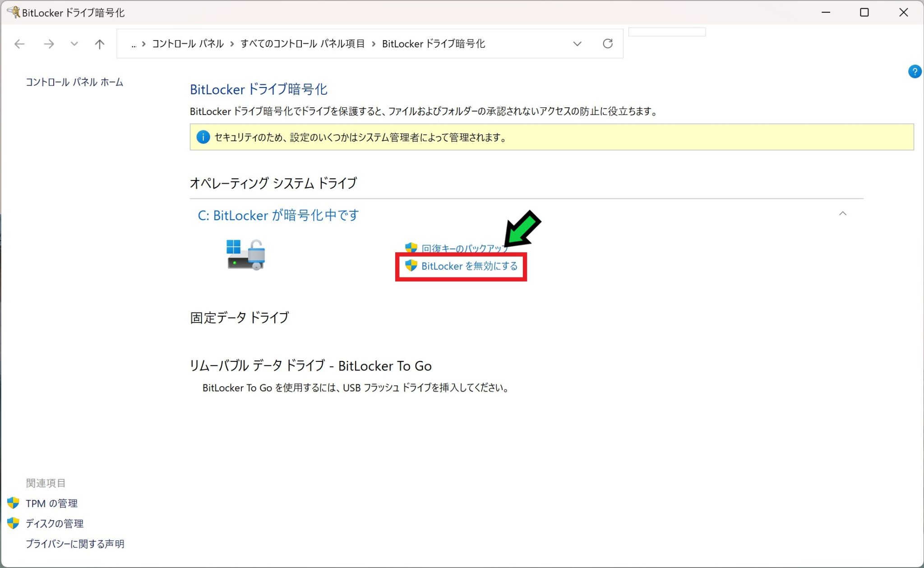Open the recent locations dropdown arrow

(x=74, y=43)
